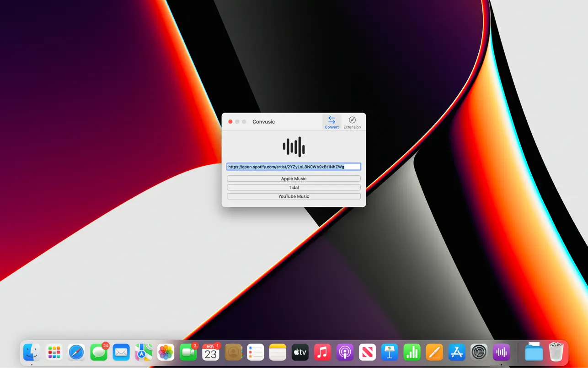Convert link to Tidal
Image resolution: width=588 pixels, height=368 pixels.
tap(294, 187)
